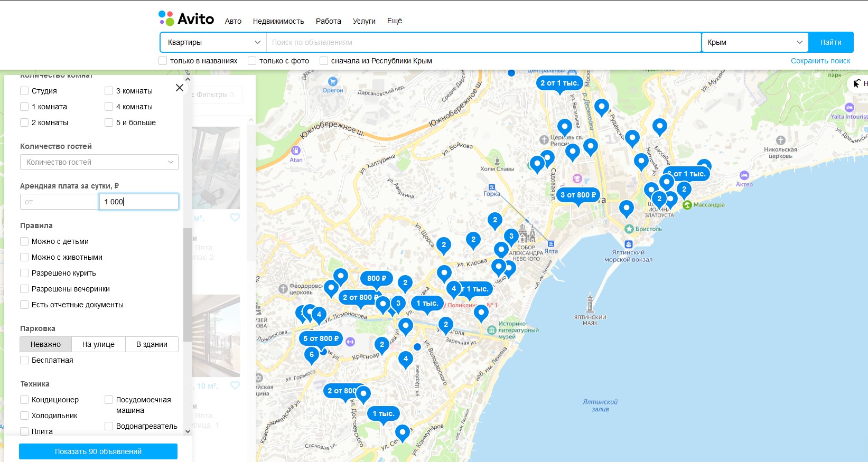Check the 2 комнаты option
Screen dimensions: 868x462
pos(24,122)
